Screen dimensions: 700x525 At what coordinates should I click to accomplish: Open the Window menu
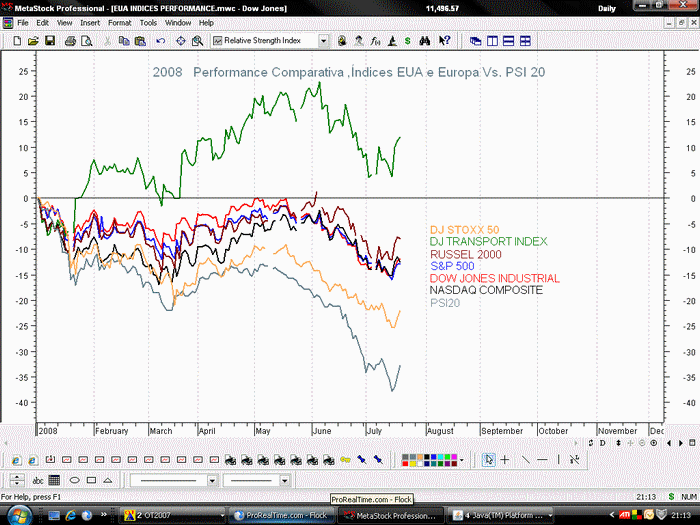[178, 23]
